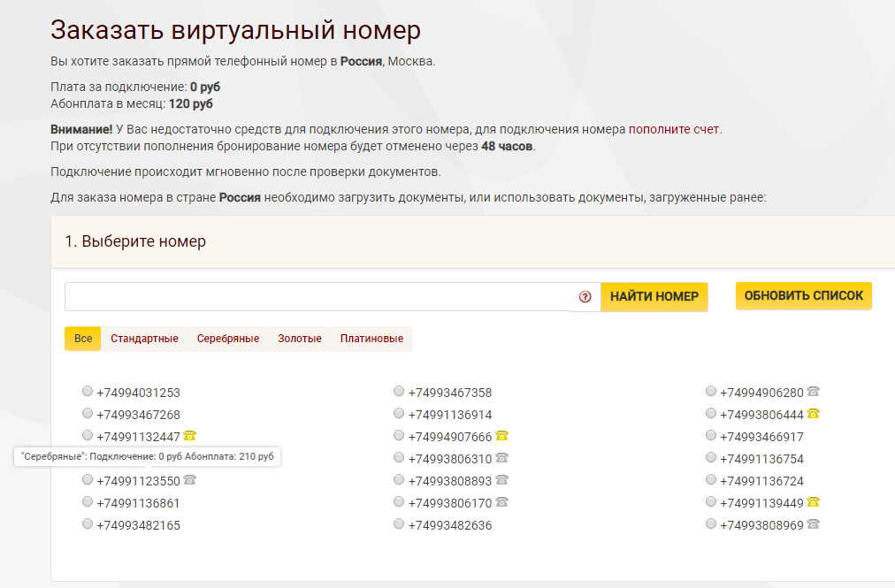895x588 pixels.
Task: Pick radio button for +74993482165
Action: click(x=88, y=523)
